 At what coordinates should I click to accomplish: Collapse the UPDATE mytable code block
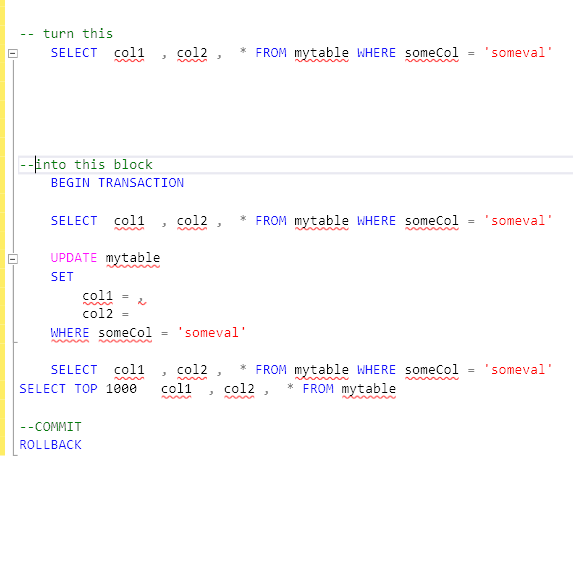[x=13, y=259]
